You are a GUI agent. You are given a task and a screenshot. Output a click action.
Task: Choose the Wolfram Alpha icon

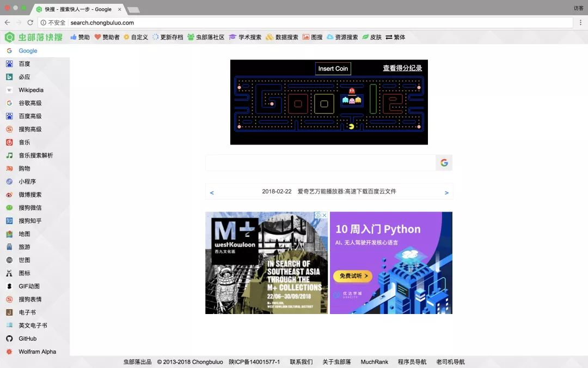click(x=9, y=352)
